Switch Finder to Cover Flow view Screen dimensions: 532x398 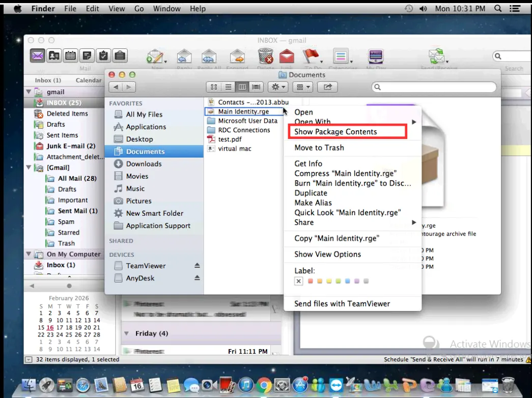point(257,88)
